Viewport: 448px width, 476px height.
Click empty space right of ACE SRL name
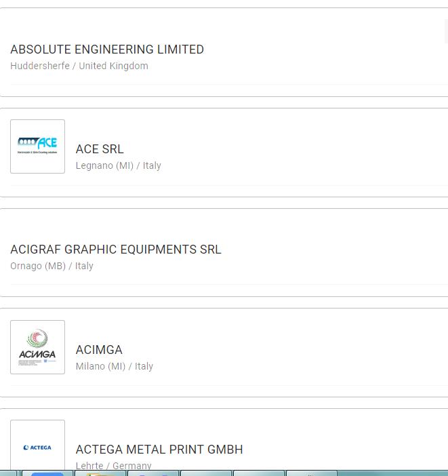tap(285, 149)
